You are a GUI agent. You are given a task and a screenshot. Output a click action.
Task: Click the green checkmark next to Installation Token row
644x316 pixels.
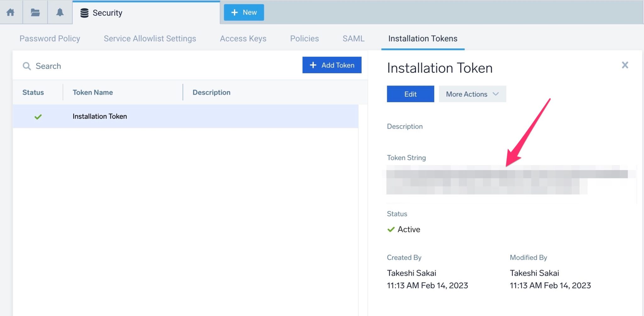(x=38, y=116)
